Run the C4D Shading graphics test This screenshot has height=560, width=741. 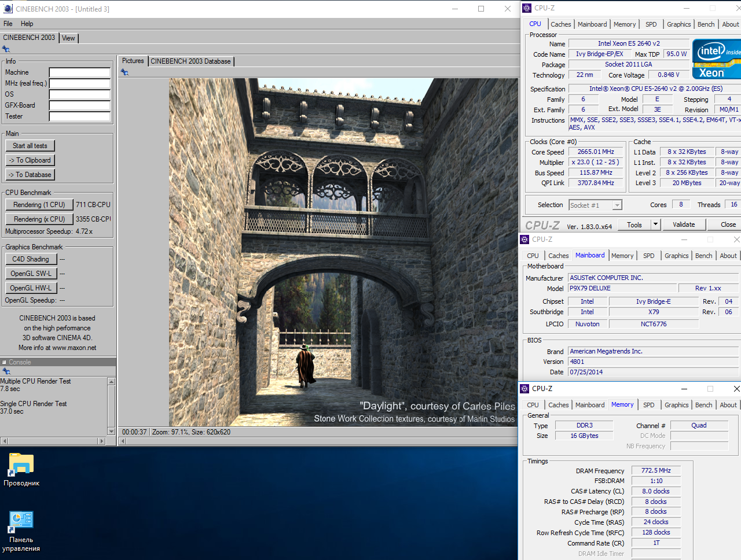31,259
